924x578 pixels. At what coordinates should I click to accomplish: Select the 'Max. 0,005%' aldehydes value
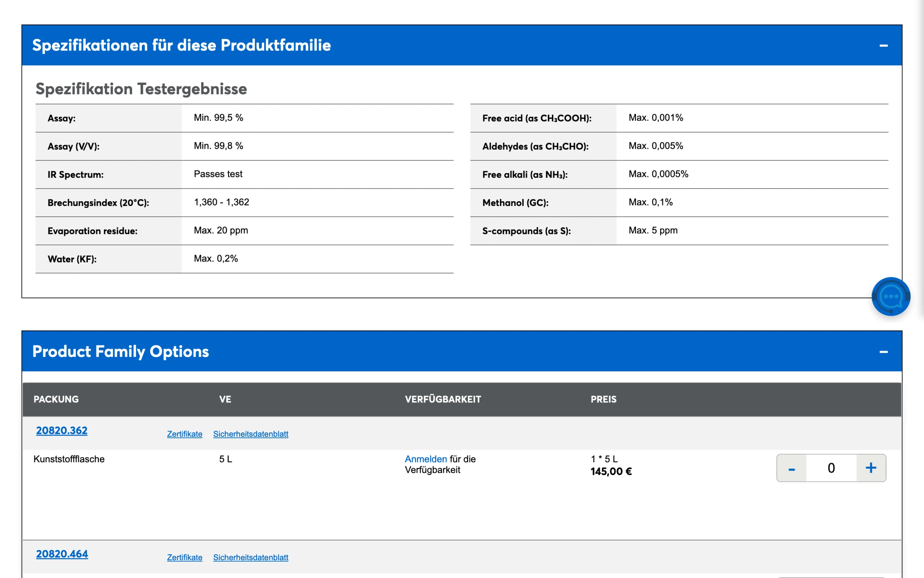(655, 146)
